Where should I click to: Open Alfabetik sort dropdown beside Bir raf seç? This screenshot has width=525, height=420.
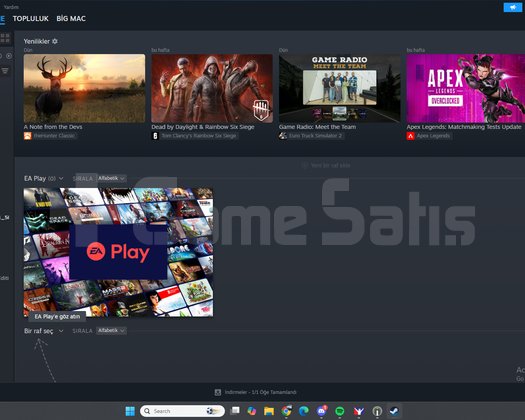pos(111,331)
